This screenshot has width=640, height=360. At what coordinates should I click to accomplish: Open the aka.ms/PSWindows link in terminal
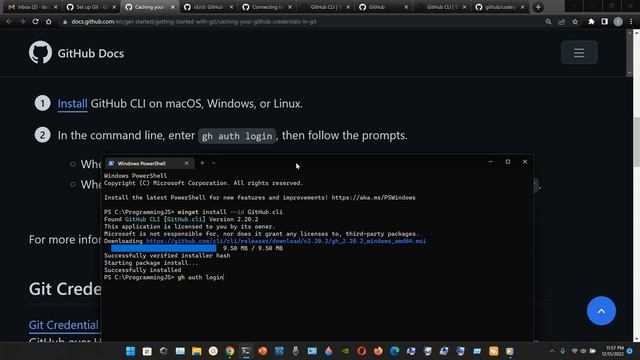pos(373,198)
